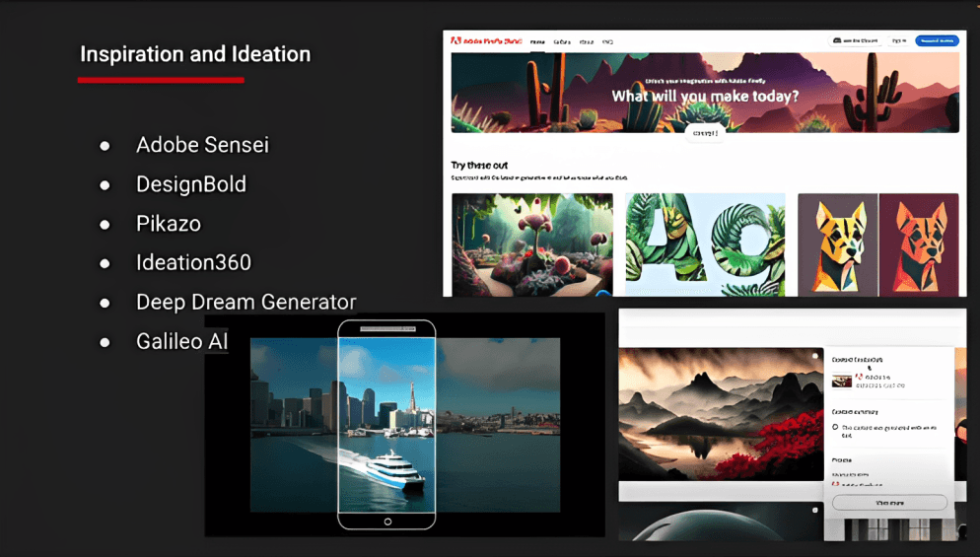The image size is (980, 557).
Task: Open the leafy letters text-effect thumbnail
Action: pos(705,244)
